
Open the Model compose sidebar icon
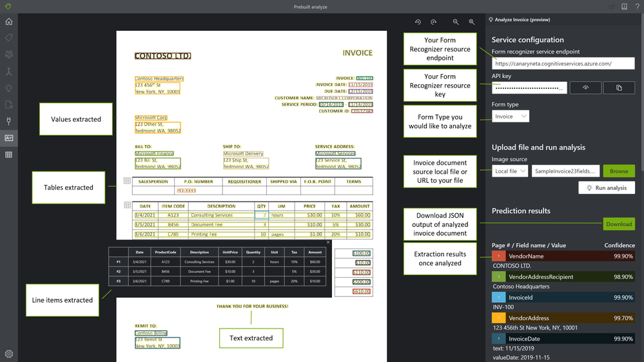click(x=8, y=71)
